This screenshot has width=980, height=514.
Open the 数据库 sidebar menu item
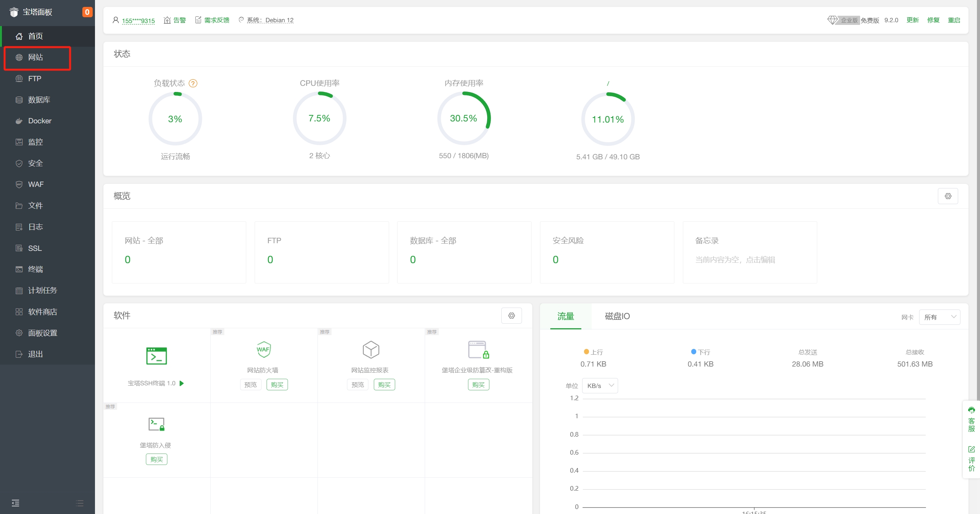39,100
